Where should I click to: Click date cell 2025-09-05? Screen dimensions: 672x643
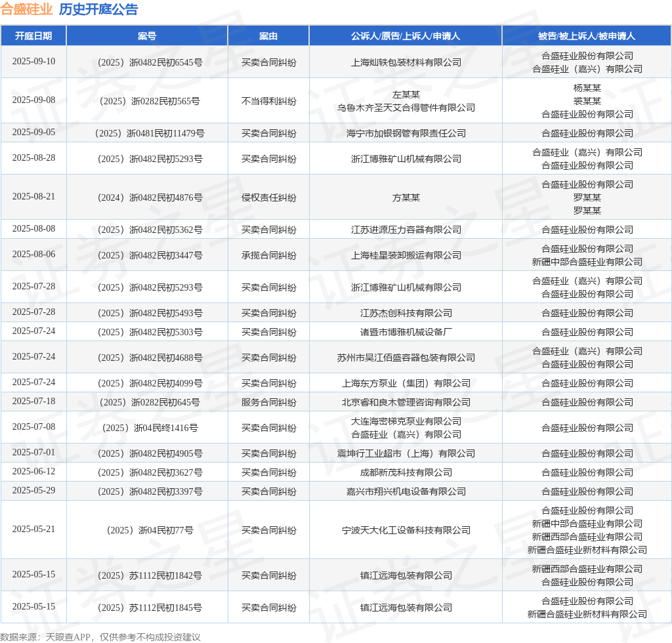pyautogui.click(x=34, y=132)
